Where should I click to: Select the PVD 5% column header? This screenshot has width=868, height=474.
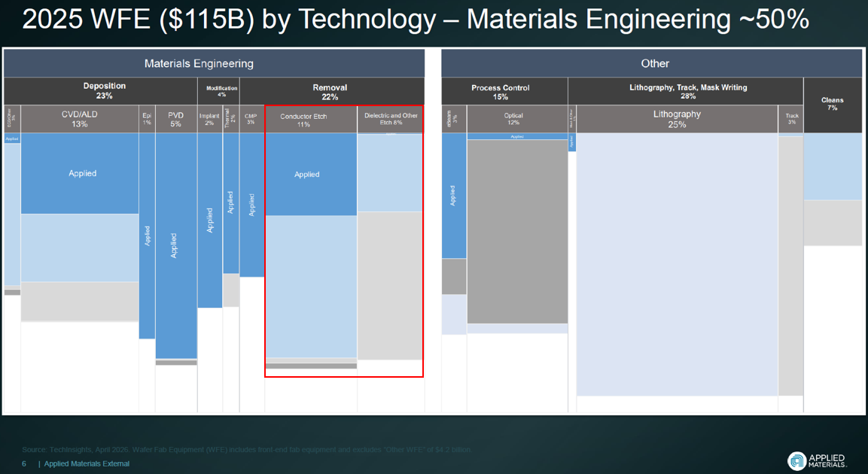(x=176, y=119)
